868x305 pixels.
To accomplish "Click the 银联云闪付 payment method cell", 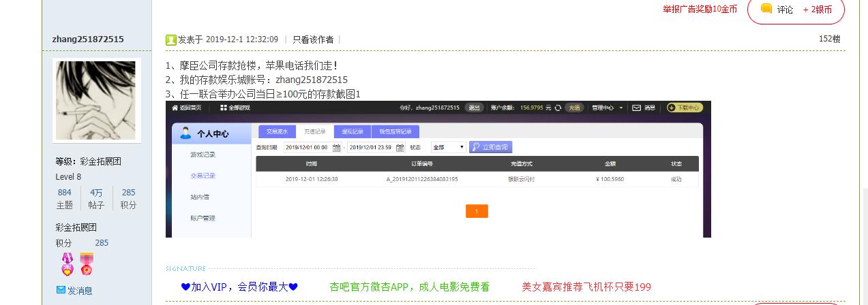I will click(x=522, y=179).
